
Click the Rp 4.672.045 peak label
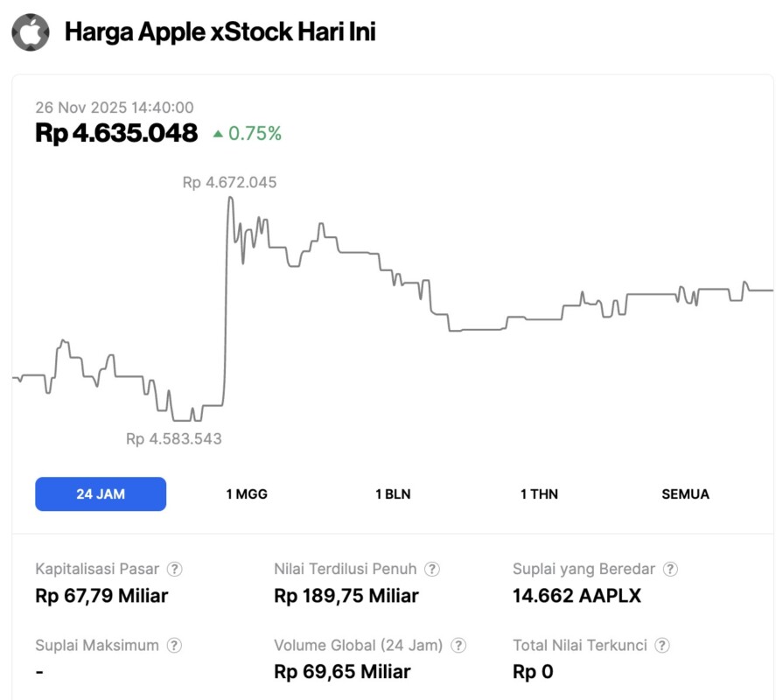tap(229, 182)
